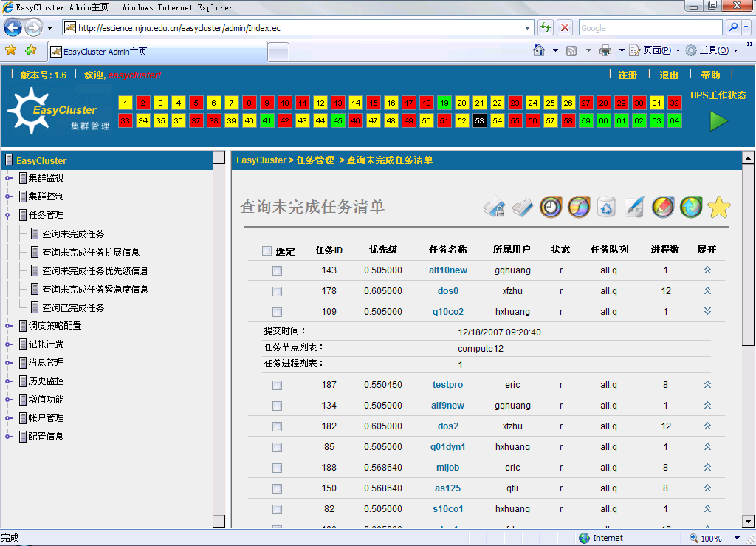Click the Google search magnifier button
This screenshot has width=756, height=546.
[x=733, y=27]
